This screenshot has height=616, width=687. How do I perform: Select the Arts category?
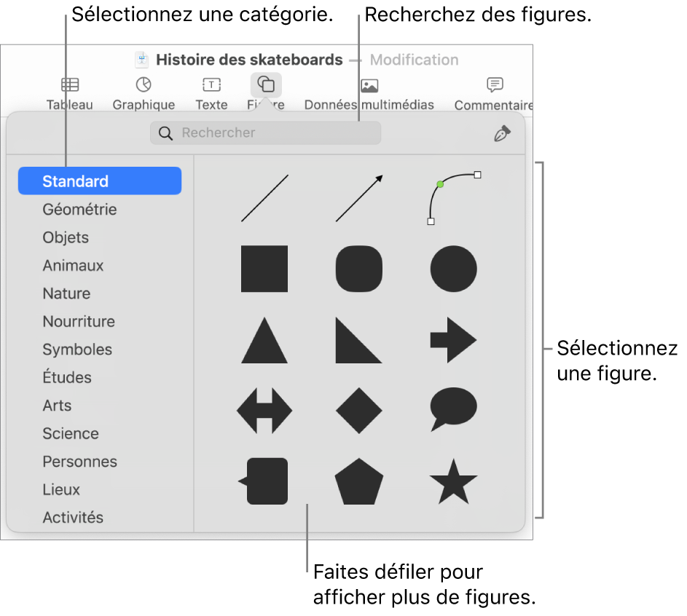[57, 406]
